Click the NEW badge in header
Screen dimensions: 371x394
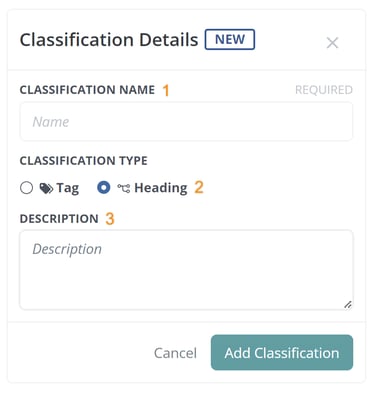coord(230,40)
